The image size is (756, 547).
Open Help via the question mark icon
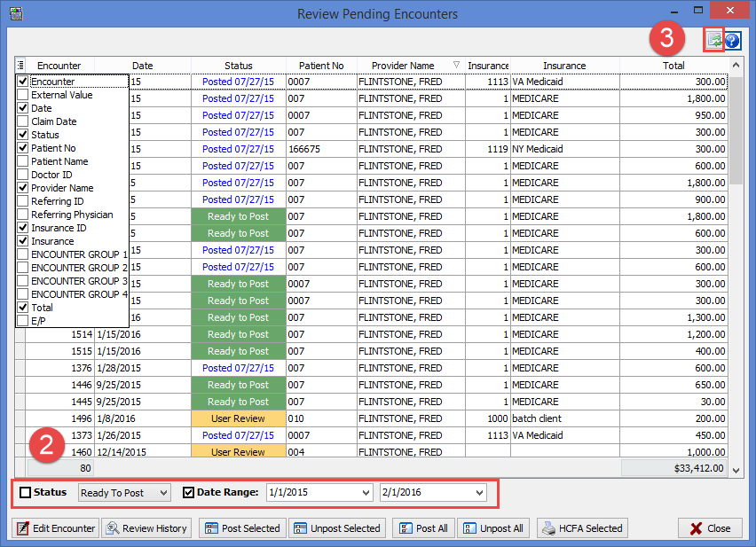[x=731, y=40]
